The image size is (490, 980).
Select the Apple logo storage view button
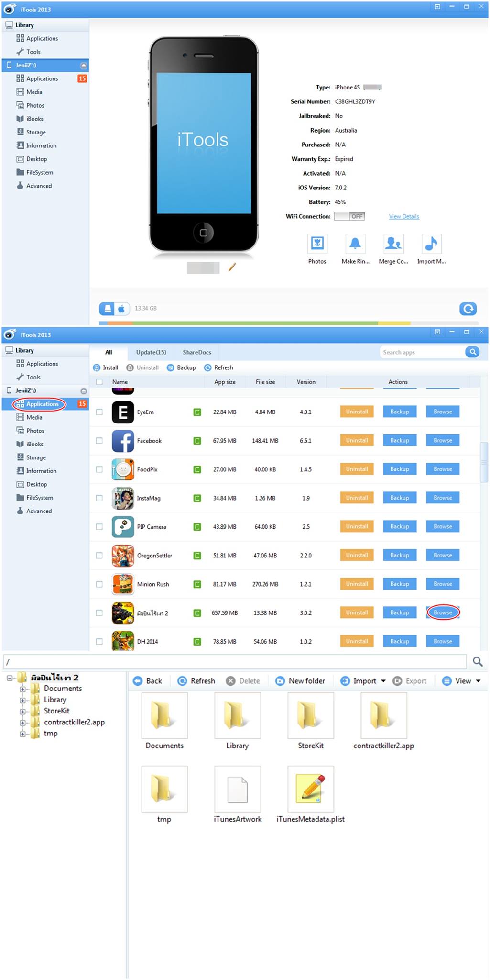tap(122, 309)
